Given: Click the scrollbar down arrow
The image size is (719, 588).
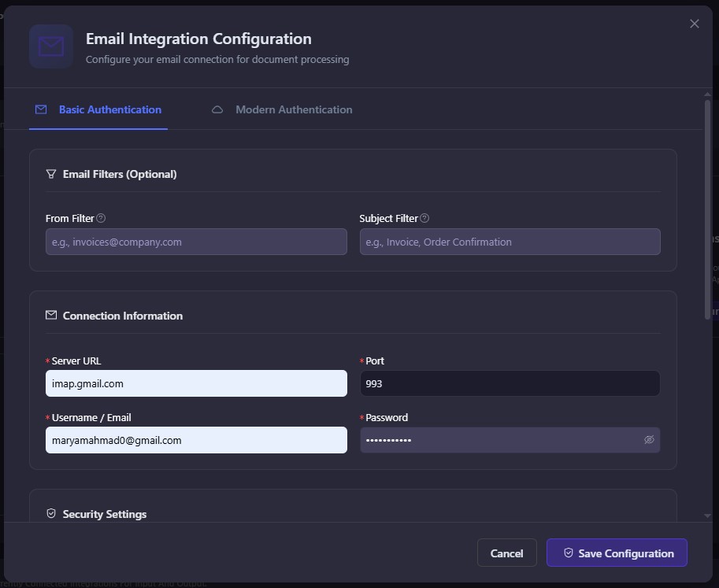Looking at the screenshot, I should 707,516.
